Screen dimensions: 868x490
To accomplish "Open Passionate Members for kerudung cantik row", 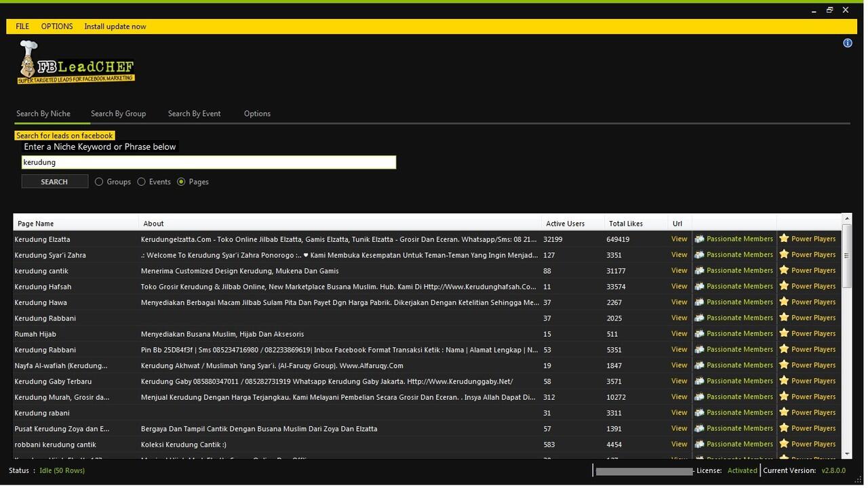I will click(x=734, y=270).
